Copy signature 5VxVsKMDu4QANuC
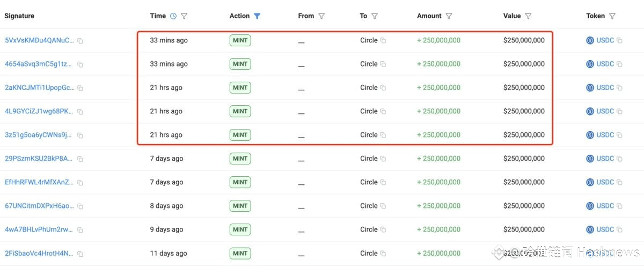The height and width of the screenshot is (266, 644). coord(80,41)
